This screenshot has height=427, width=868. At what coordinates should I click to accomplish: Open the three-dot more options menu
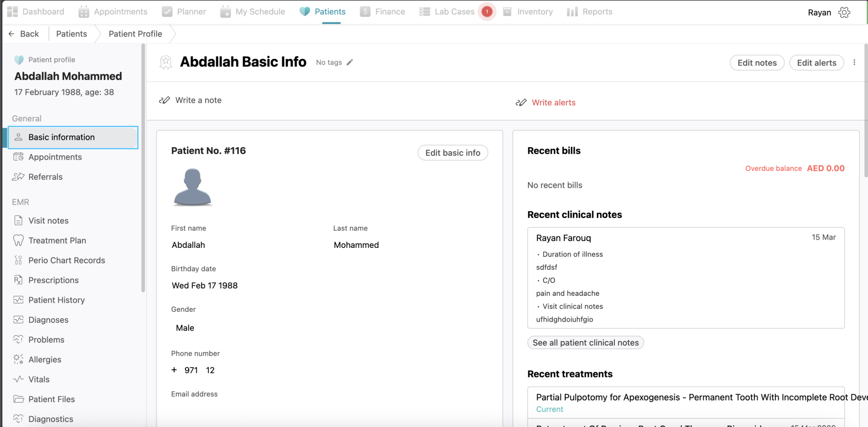click(854, 62)
